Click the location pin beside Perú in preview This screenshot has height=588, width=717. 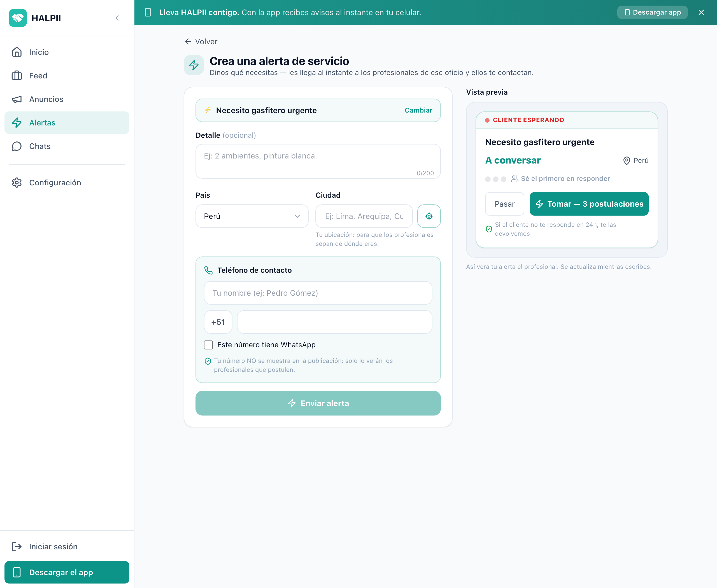point(627,160)
